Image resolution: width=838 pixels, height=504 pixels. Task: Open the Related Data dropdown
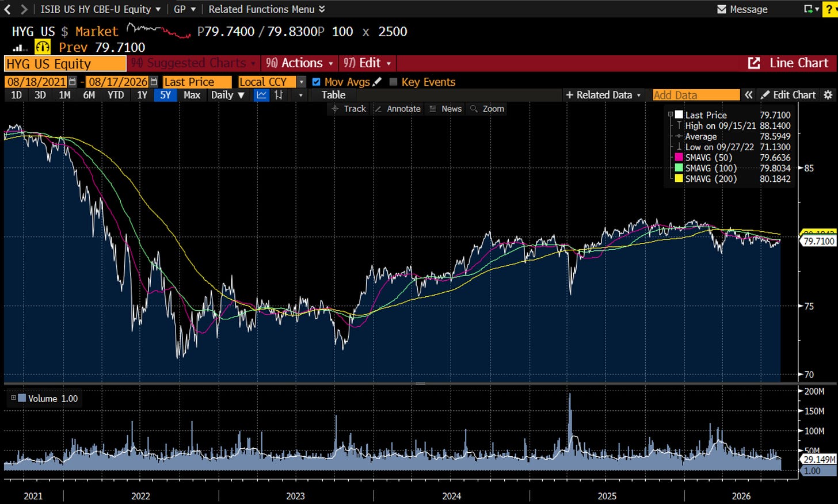pos(603,95)
